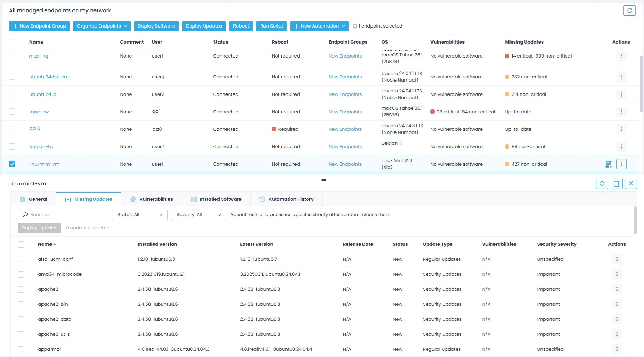Image resolution: width=644 pixels, height=357 pixels.
Task: Clear the endpoint selection icon
Action: click(355, 26)
